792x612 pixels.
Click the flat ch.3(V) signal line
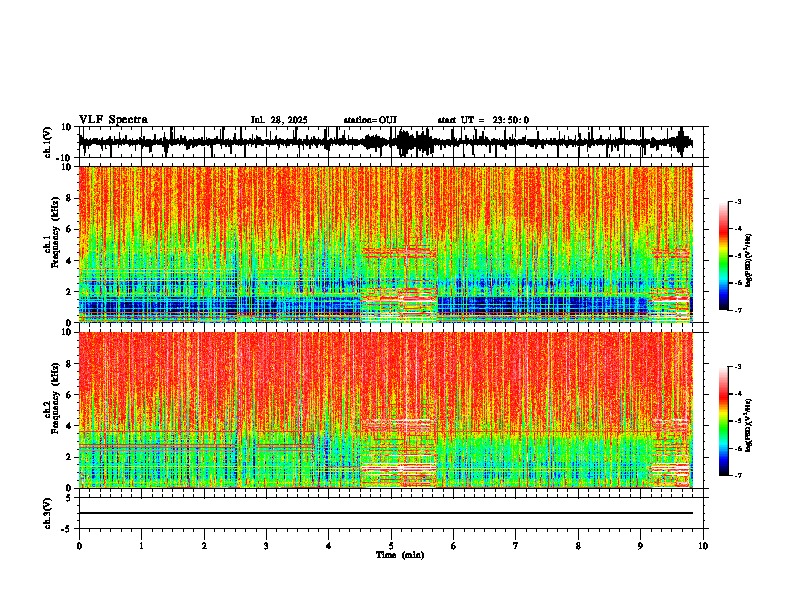[x=386, y=513]
